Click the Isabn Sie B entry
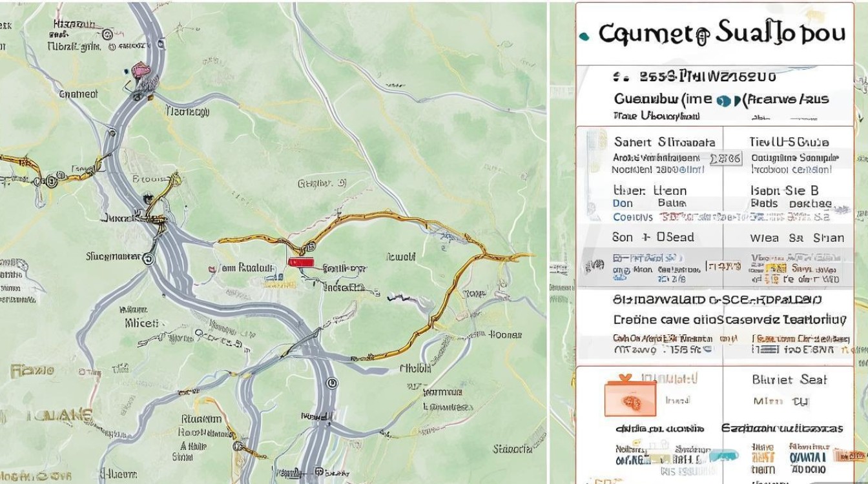868x484 pixels. [784, 190]
